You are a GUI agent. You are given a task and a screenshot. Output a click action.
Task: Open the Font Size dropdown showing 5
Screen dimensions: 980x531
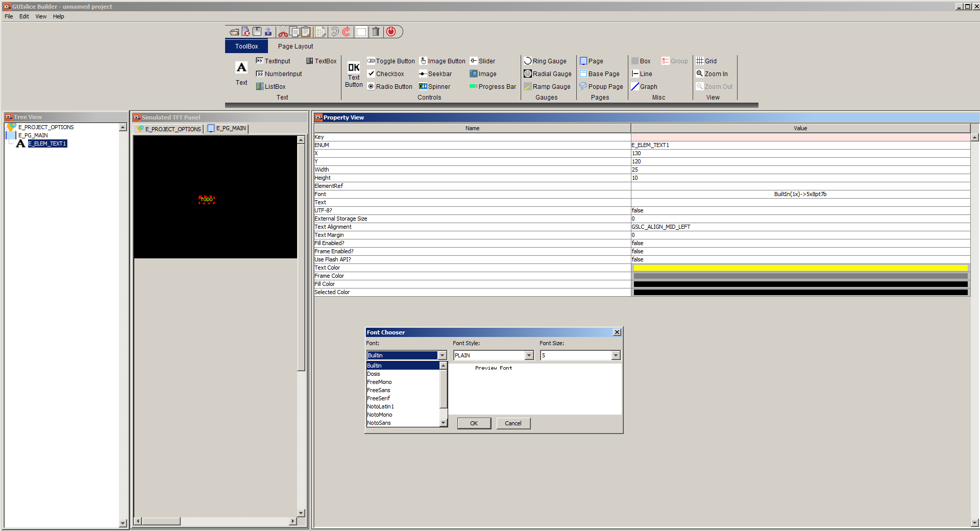(616, 355)
